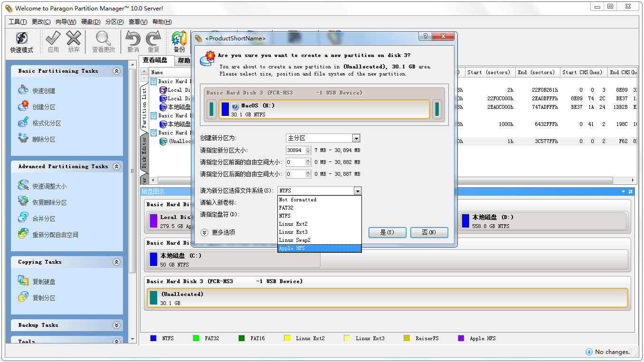Open the 向导(W) menu

tap(66, 22)
